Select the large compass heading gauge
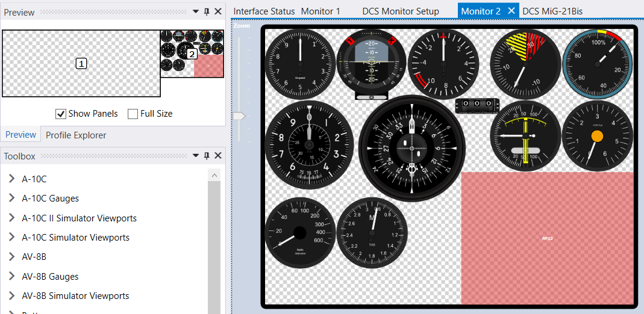The width and height of the screenshot is (644, 314). (412, 148)
